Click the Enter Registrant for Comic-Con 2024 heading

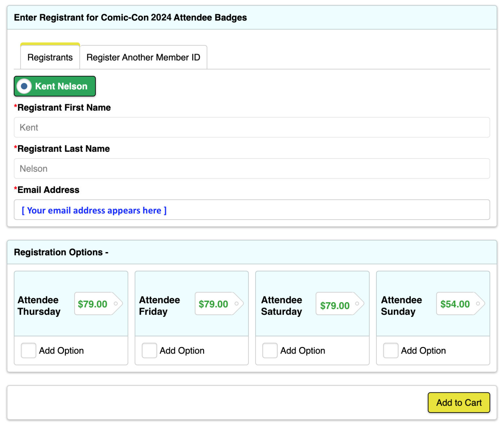(130, 17)
